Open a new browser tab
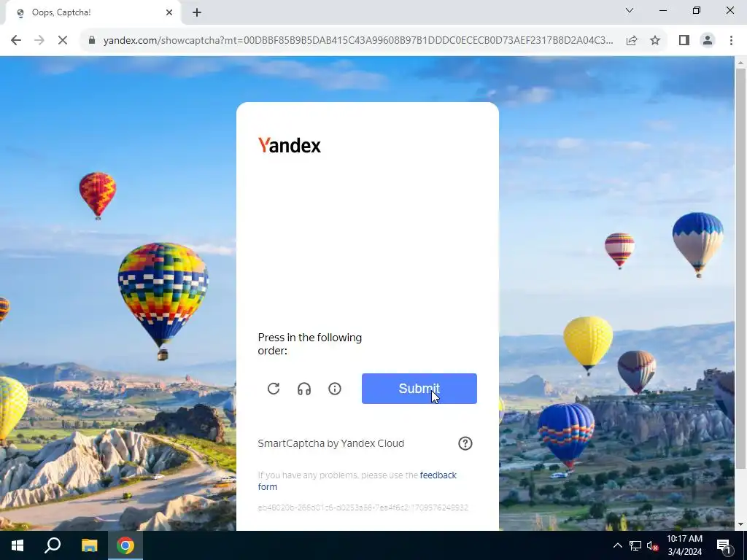Screen dimensions: 747x560 click(197, 13)
